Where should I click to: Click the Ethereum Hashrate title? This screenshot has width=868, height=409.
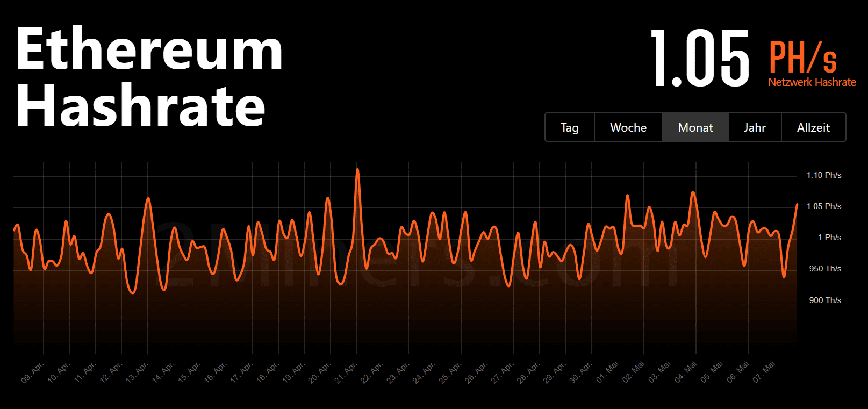tap(149, 77)
